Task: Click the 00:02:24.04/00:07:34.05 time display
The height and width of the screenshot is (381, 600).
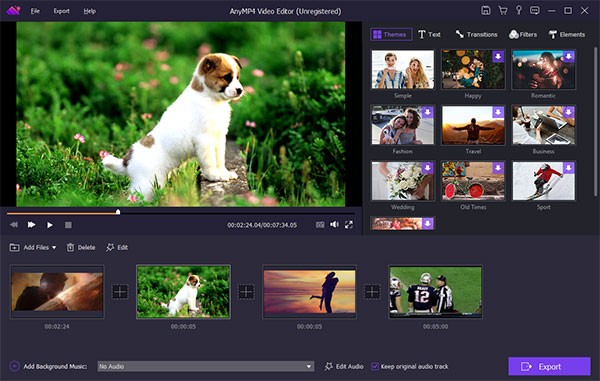Action: click(262, 225)
